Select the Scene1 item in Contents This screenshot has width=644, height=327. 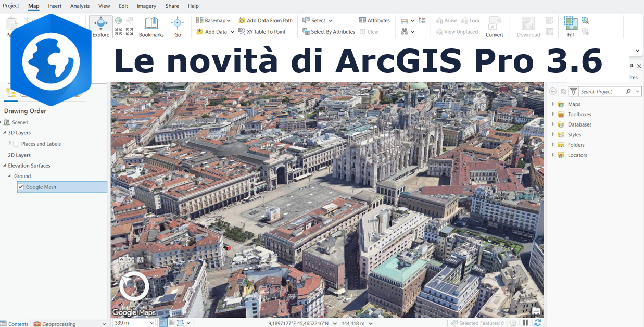20,122
